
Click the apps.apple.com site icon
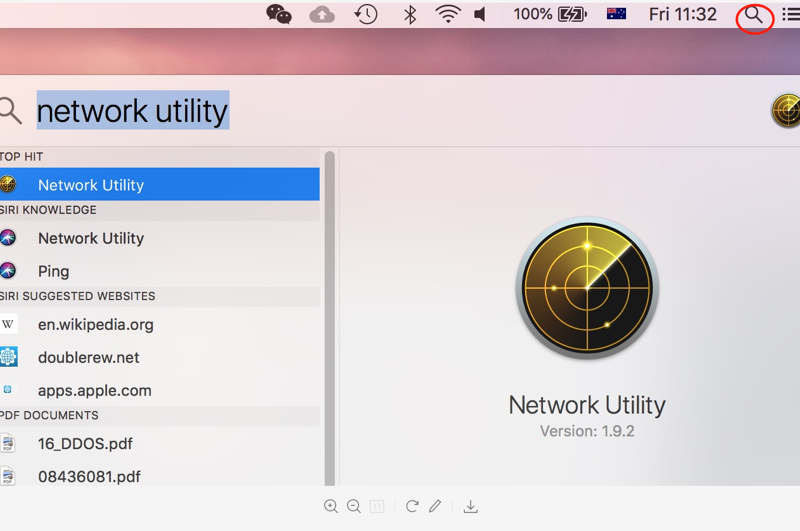(x=7, y=390)
